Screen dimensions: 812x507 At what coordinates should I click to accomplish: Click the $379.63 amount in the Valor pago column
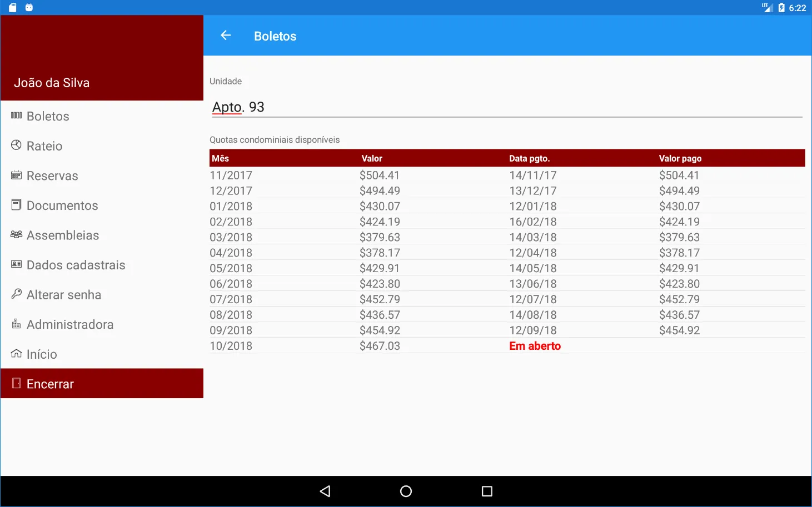[x=679, y=238]
